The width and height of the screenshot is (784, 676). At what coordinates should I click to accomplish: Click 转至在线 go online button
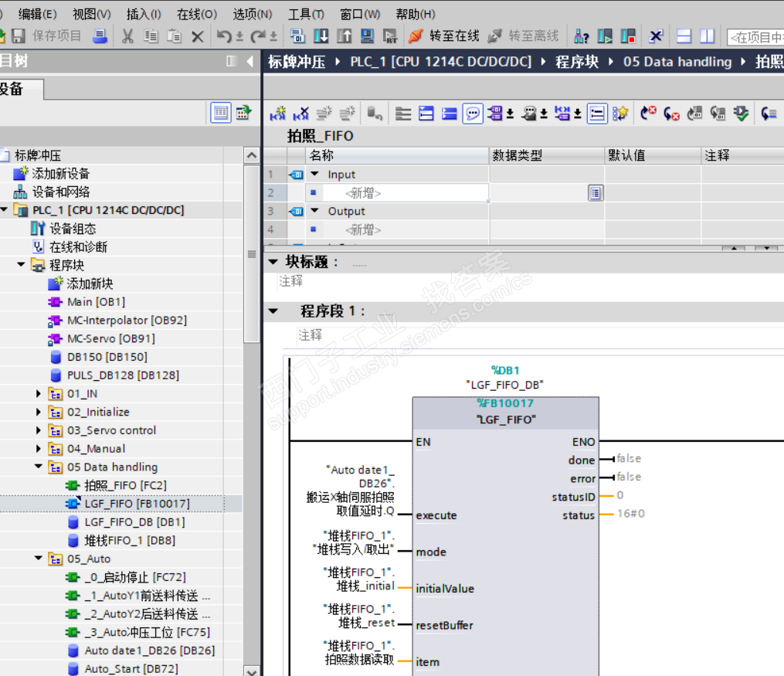444,36
